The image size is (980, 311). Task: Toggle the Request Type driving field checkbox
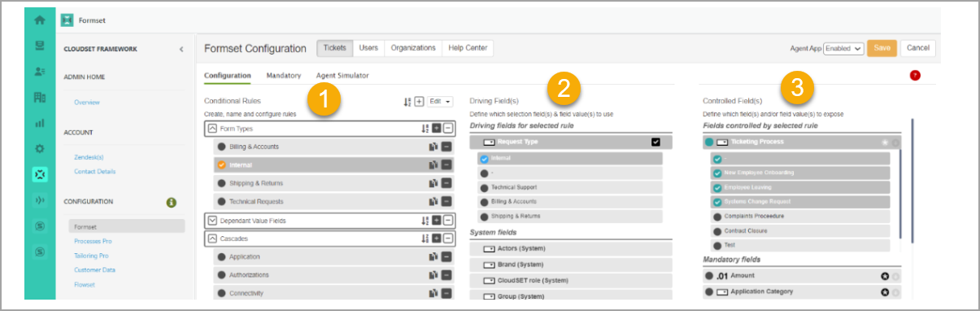[x=656, y=142]
